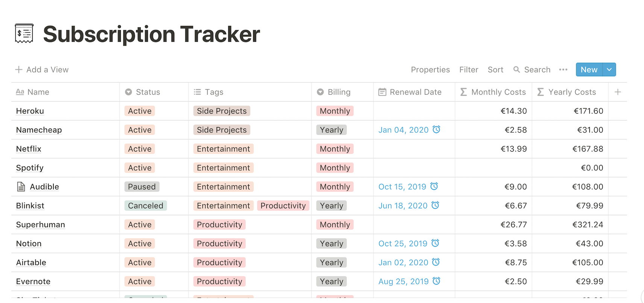The width and height of the screenshot is (644, 303).
Task: Click the clock reminder icon beside Jan 04, 2020
Action: tap(436, 130)
